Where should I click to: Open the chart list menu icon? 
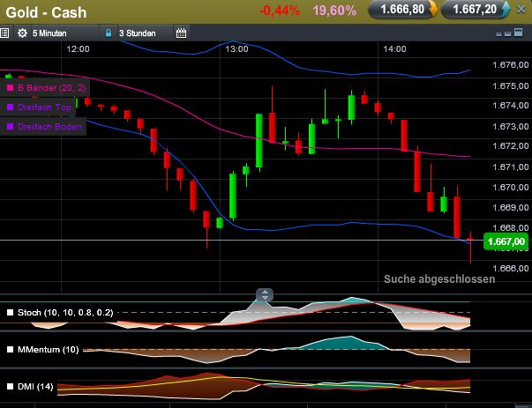[4, 33]
